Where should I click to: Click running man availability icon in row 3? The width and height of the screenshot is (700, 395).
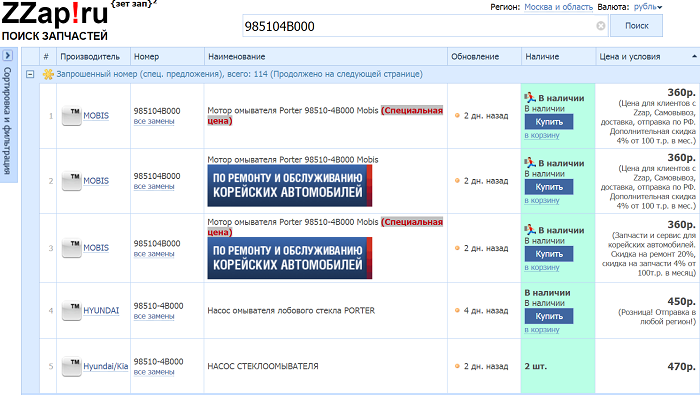click(530, 230)
